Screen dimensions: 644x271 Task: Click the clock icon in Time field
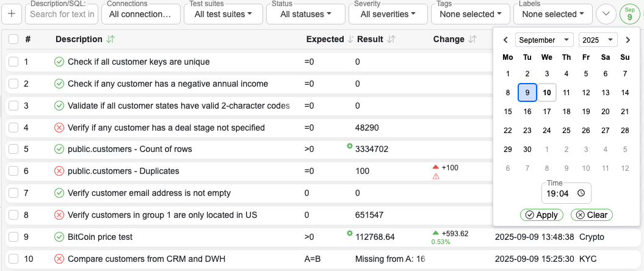pyautogui.click(x=581, y=193)
